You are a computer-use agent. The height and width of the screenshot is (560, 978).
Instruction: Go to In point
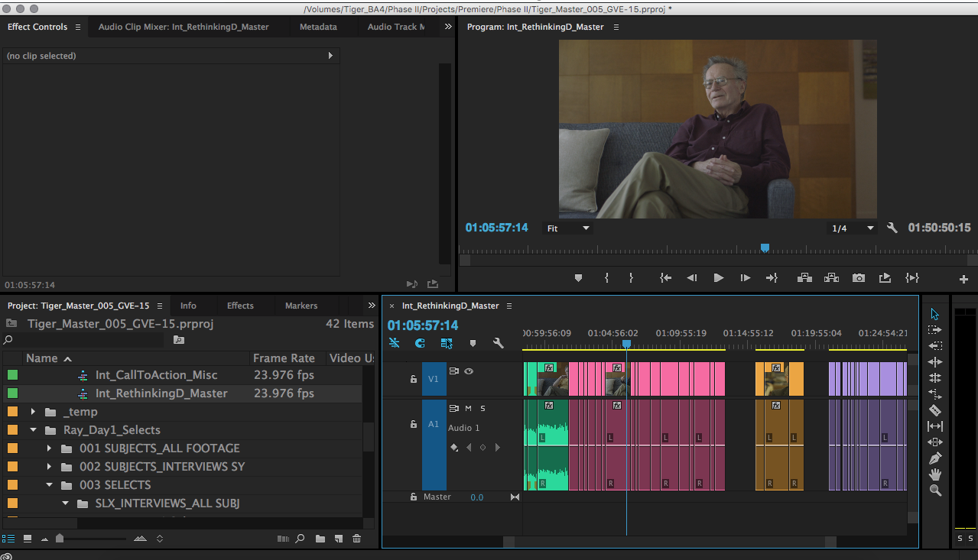666,278
